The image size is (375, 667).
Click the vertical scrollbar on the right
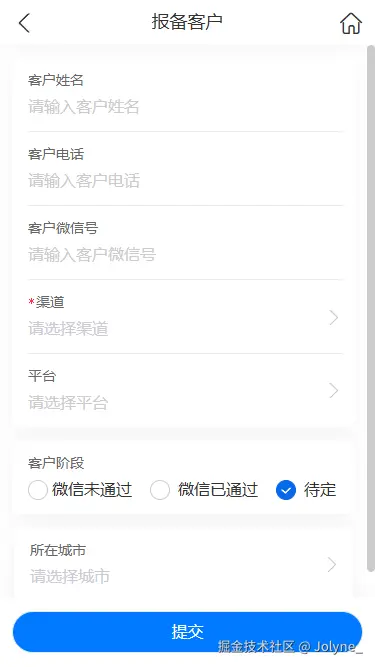tap(371, 308)
